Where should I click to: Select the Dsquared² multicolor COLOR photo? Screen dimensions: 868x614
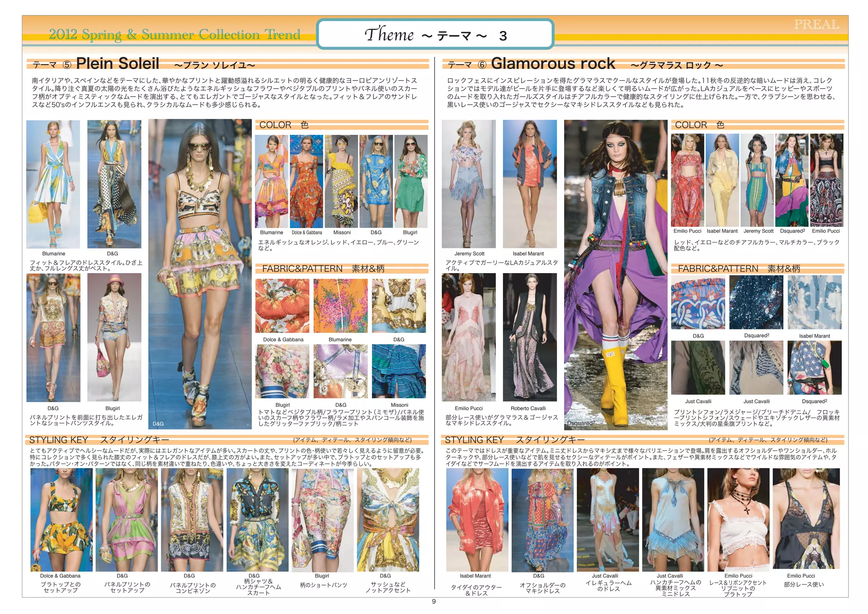coord(792,180)
